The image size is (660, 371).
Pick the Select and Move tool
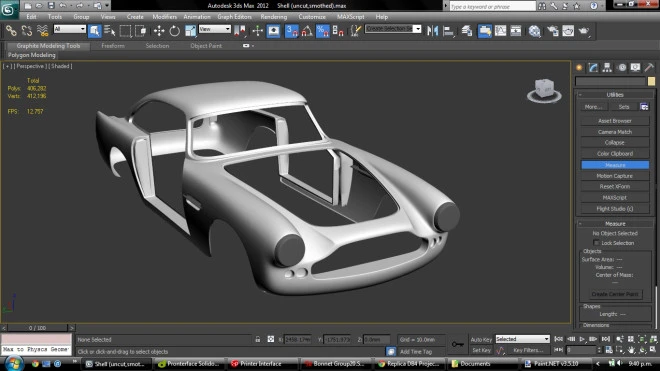pos(159,31)
